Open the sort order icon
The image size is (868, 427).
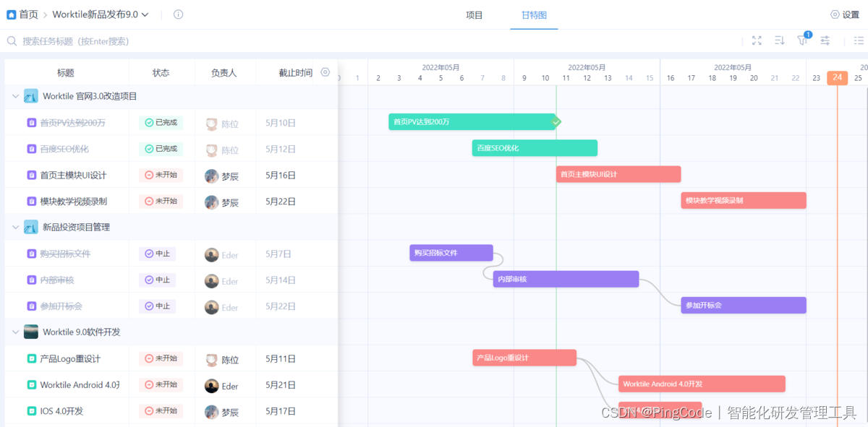pyautogui.click(x=780, y=41)
